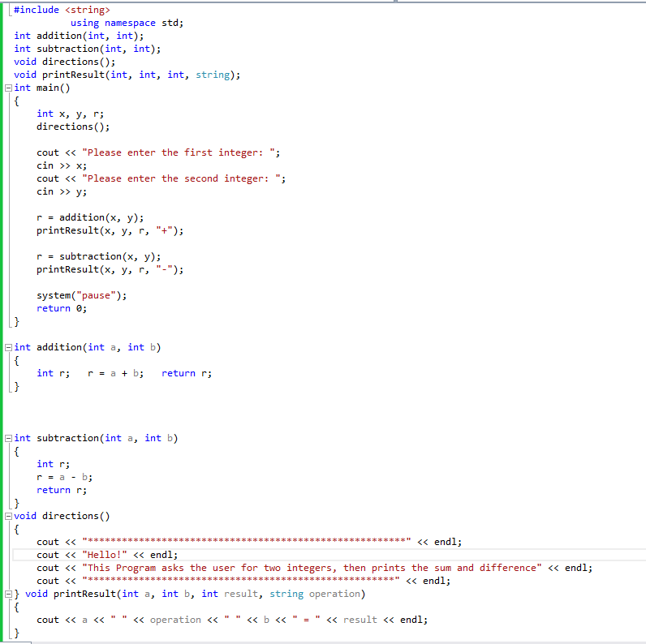Click the 'r = addition(x, y);' line
This screenshot has width=646, height=644.
pyautogui.click(x=90, y=217)
